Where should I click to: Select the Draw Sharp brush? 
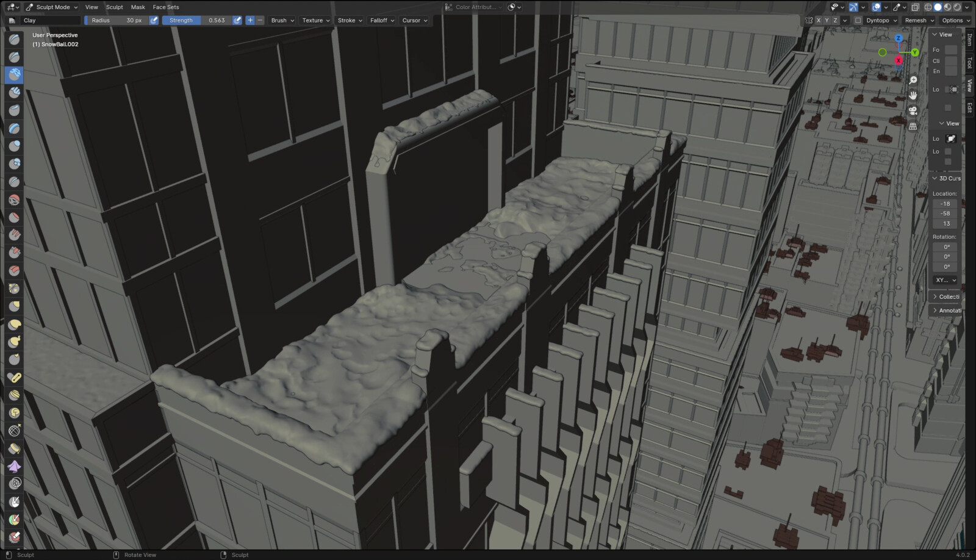[x=14, y=57]
